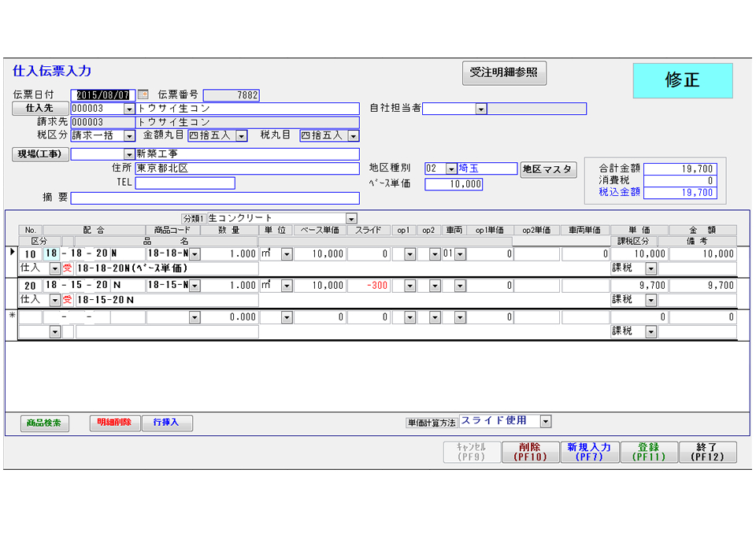This screenshot has height=551, width=756.
Task: Click the 商品検索 button
Action: pos(45,423)
